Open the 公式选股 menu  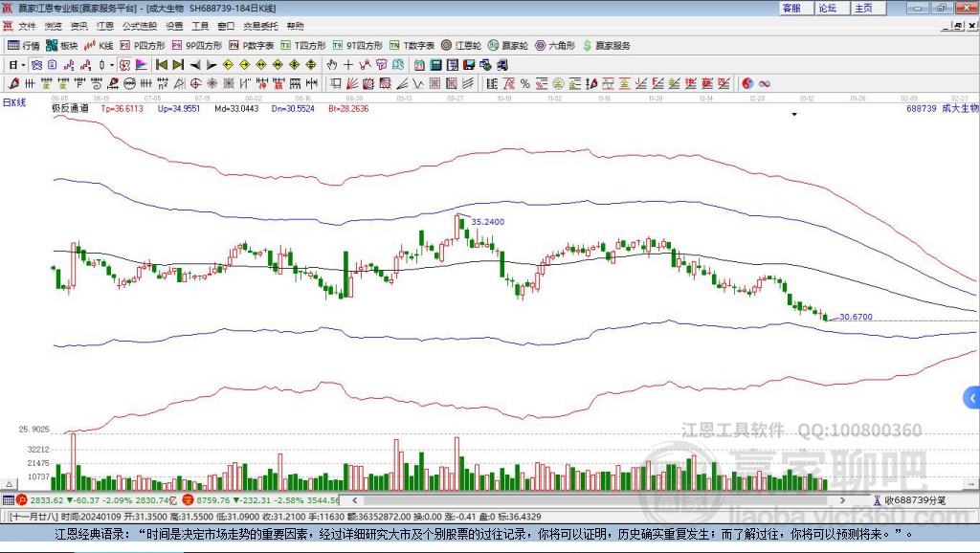tap(139, 26)
